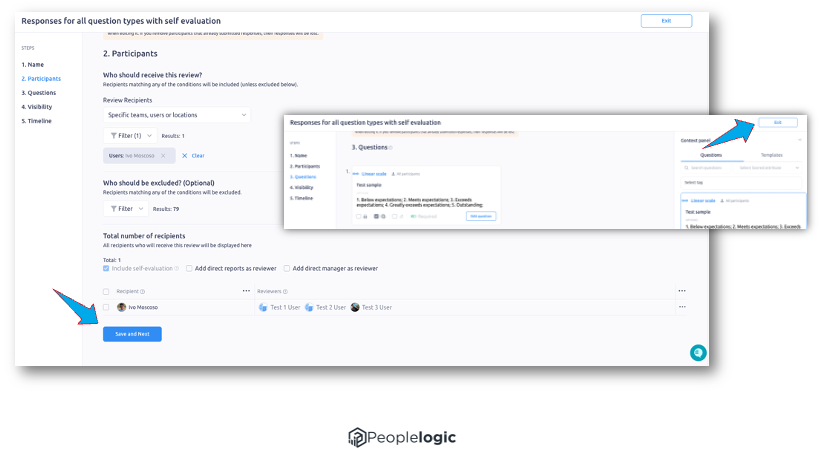
Task: Click the Recipient column info icon
Action: [x=143, y=292]
